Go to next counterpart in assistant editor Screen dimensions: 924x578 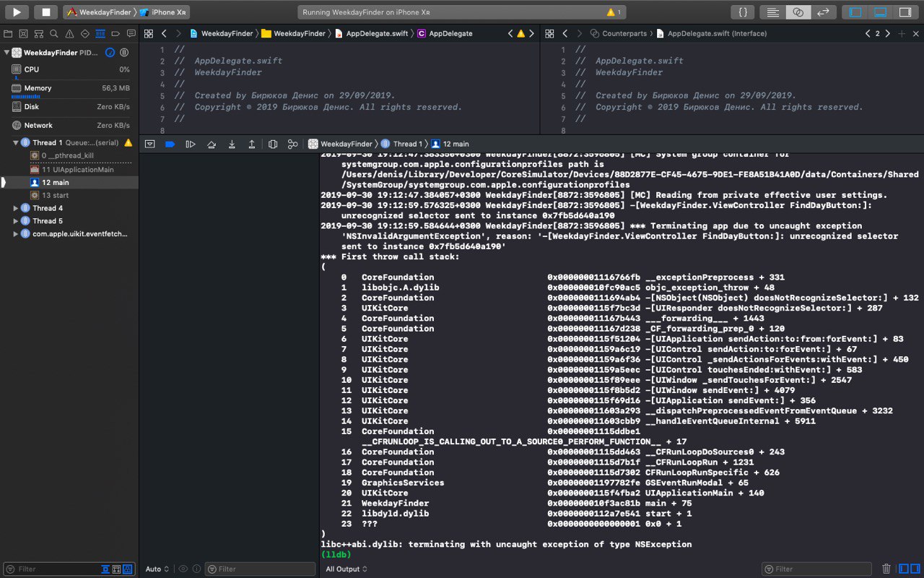887,33
